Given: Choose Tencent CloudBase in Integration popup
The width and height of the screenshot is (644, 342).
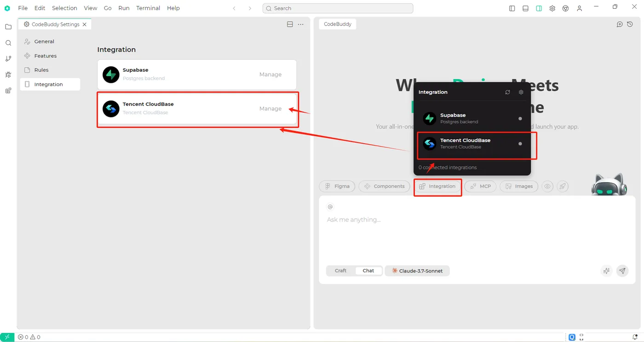Looking at the screenshot, I should click(472, 143).
